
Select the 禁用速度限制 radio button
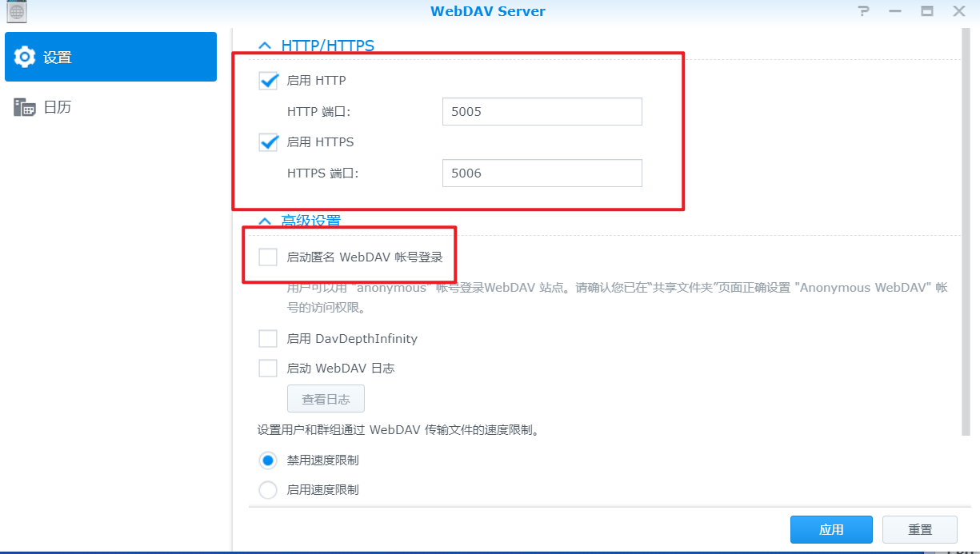pos(268,460)
